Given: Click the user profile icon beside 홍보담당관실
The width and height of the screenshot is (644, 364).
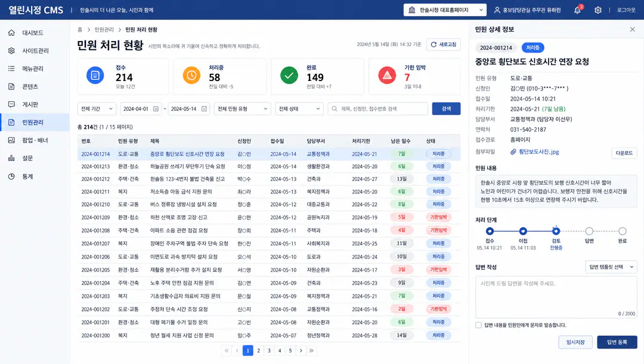Looking at the screenshot, I should (x=497, y=10).
